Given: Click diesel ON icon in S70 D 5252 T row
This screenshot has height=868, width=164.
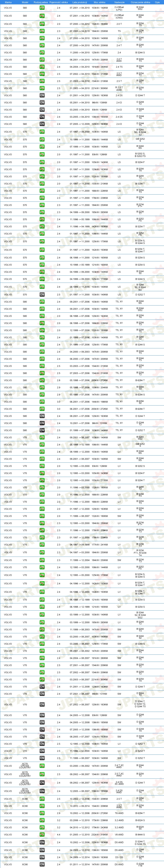Looking at the screenshot, I should click(42, 295).
